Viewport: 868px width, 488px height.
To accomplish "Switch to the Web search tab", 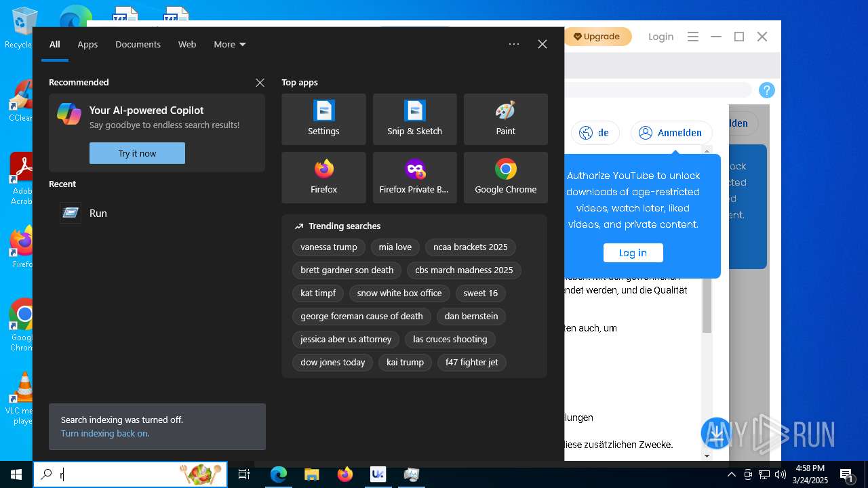I will click(x=187, y=44).
